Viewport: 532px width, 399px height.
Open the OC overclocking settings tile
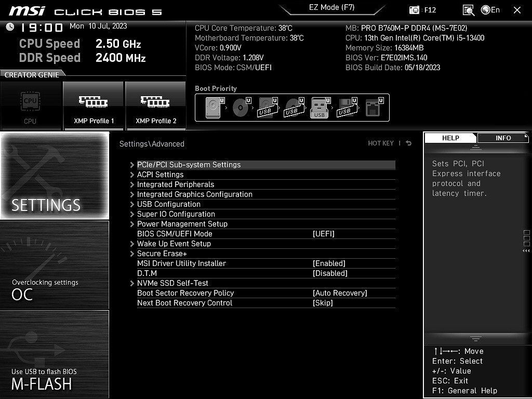point(55,265)
